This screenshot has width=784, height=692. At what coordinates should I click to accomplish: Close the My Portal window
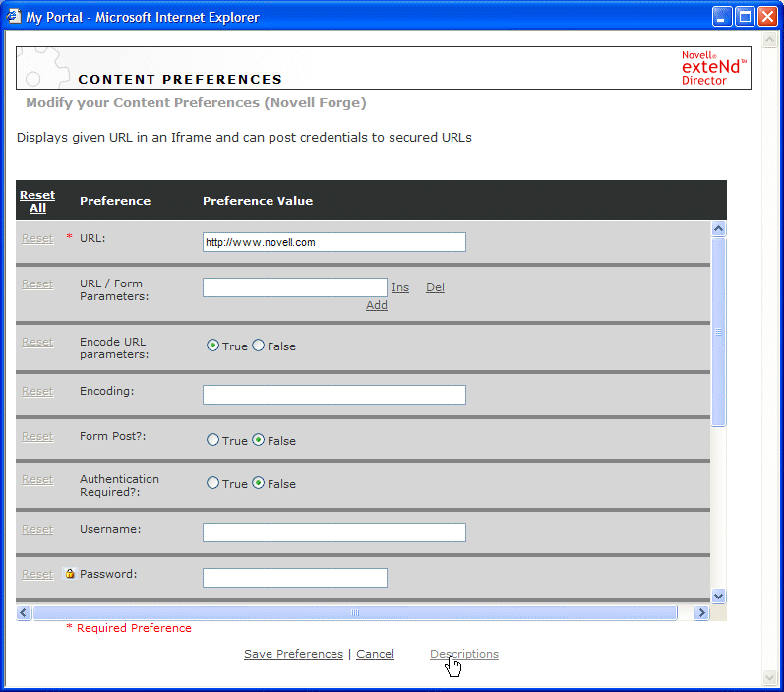(767, 17)
